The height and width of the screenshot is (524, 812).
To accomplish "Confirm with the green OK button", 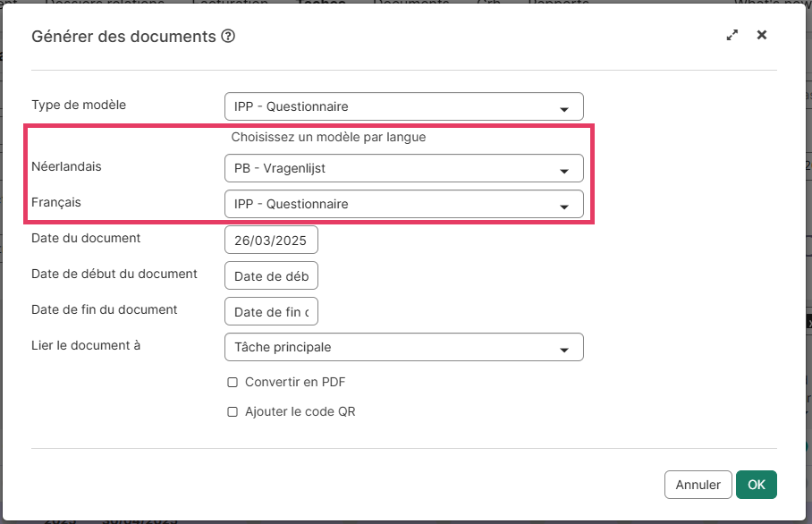I will pos(756,485).
